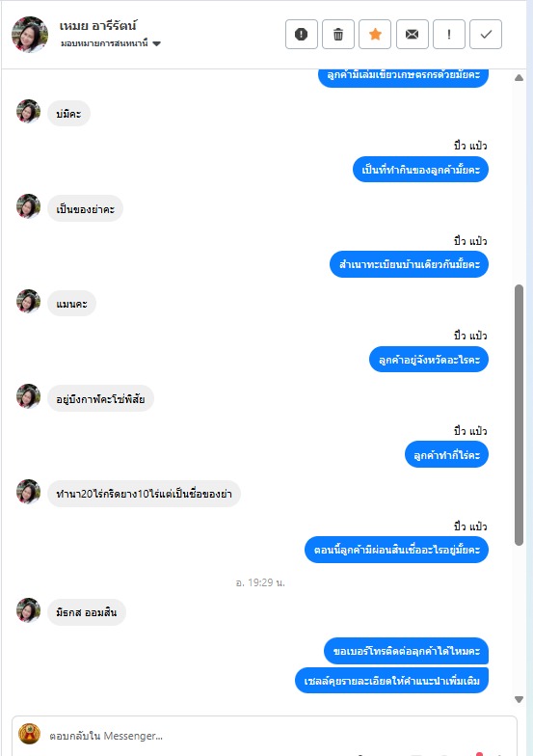Mark conversation unread with envelope icon
This screenshot has width=533, height=756.
(413, 35)
